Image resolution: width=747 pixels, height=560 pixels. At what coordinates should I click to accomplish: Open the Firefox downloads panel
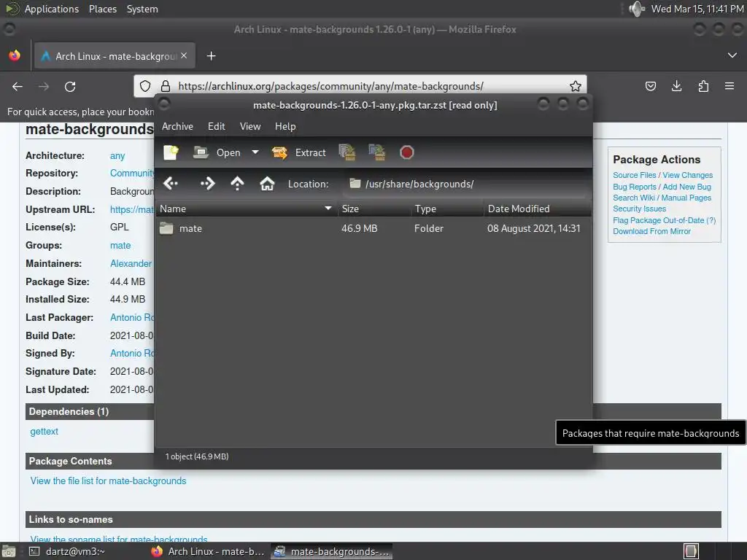(676, 86)
